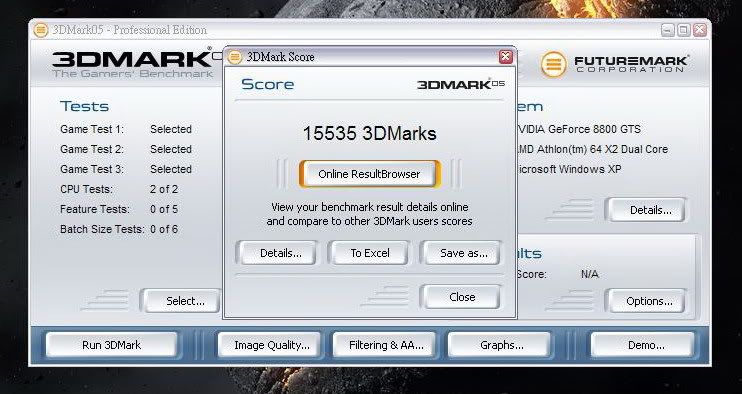Click the 3DMark05 logo in Score dialog

(460, 84)
